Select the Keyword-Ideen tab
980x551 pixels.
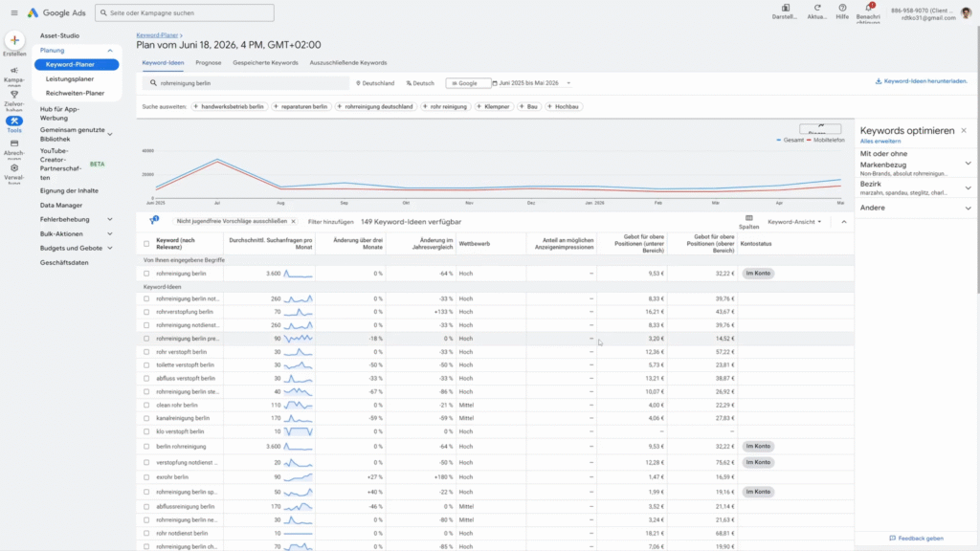click(163, 62)
